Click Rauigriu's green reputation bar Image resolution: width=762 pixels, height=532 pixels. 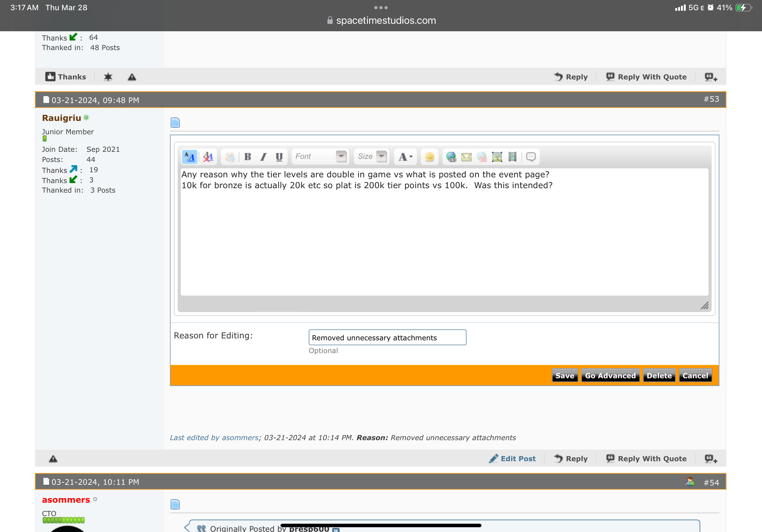point(44,139)
